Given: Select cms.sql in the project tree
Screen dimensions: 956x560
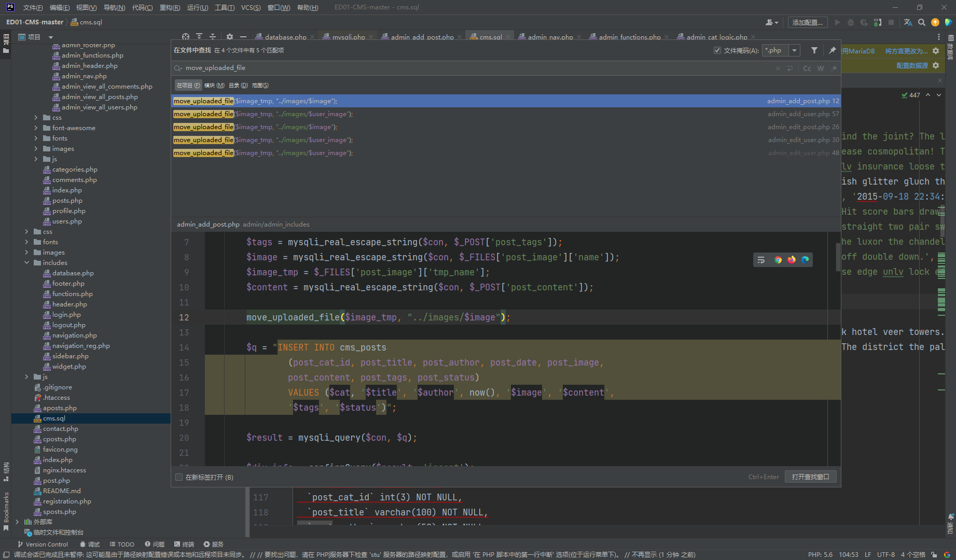Looking at the screenshot, I should click(x=54, y=418).
